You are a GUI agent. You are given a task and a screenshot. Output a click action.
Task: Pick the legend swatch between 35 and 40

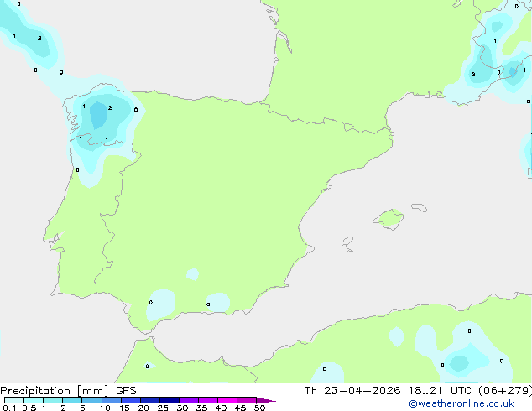207,400
